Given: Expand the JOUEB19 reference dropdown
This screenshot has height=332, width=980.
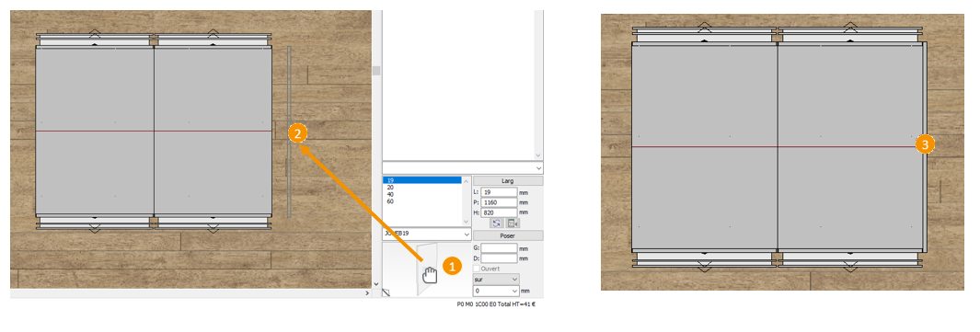Looking at the screenshot, I should 427,234.
